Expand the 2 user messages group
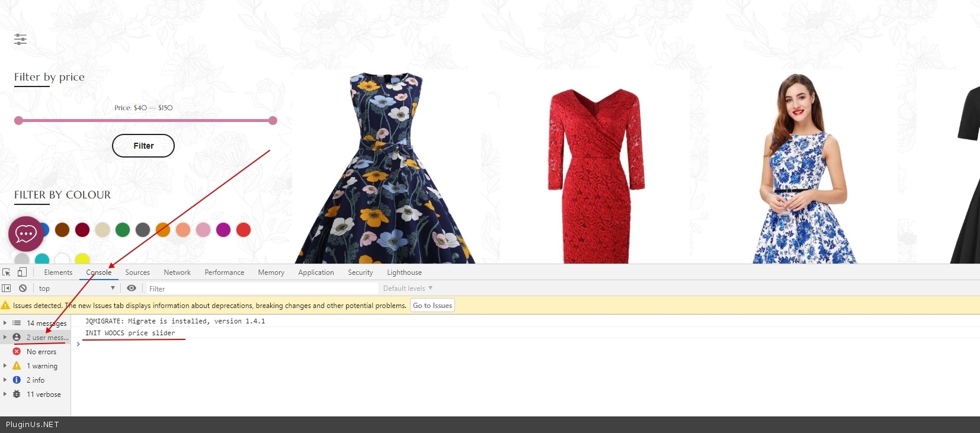This screenshot has width=980, height=433. click(5, 338)
